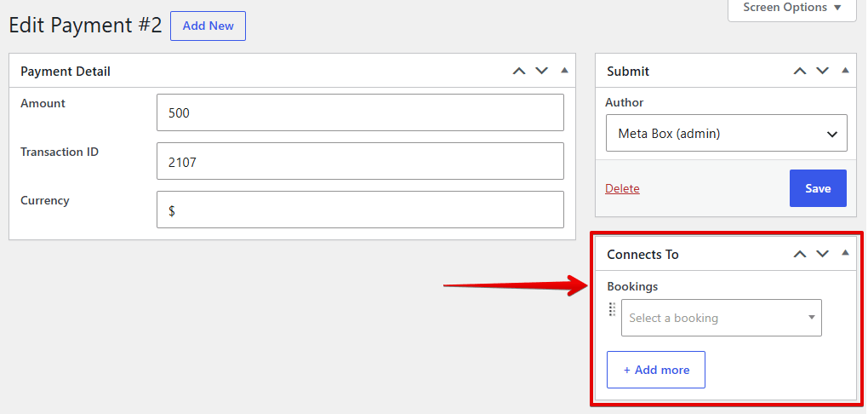This screenshot has height=414, width=868.
Task: Move Submit box down
Action: (823, 71)
